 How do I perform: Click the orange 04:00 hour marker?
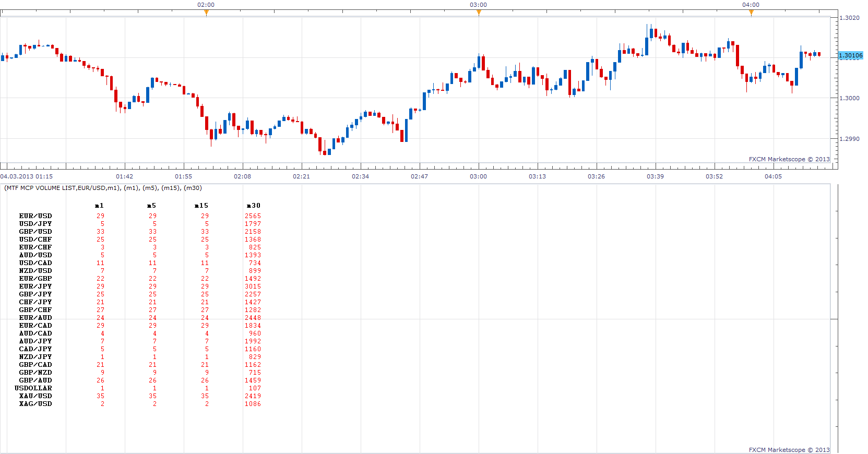click(x=751, y=13)
